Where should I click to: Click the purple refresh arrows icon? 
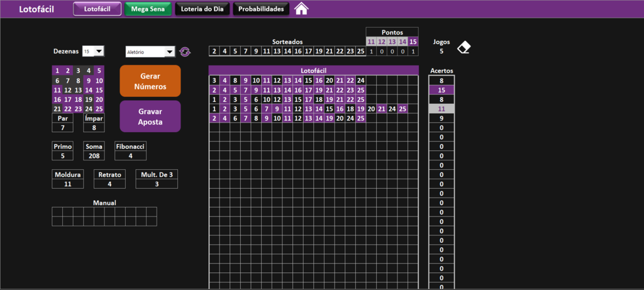pyautogui.click(x=185, y=52)
